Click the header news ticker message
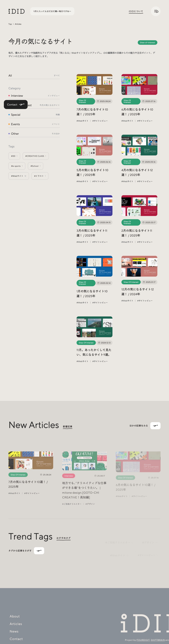 coord(52,11)
